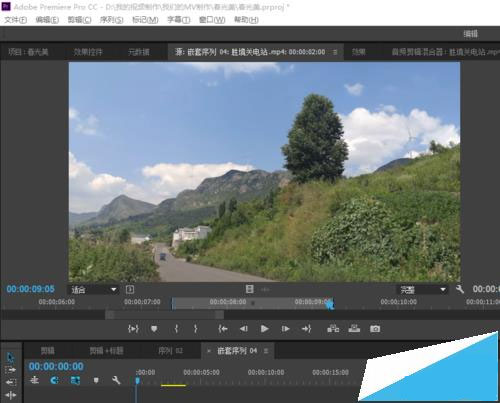Open the playback resolution dropdown 完整
500x403 pixels.
[422, 289]
